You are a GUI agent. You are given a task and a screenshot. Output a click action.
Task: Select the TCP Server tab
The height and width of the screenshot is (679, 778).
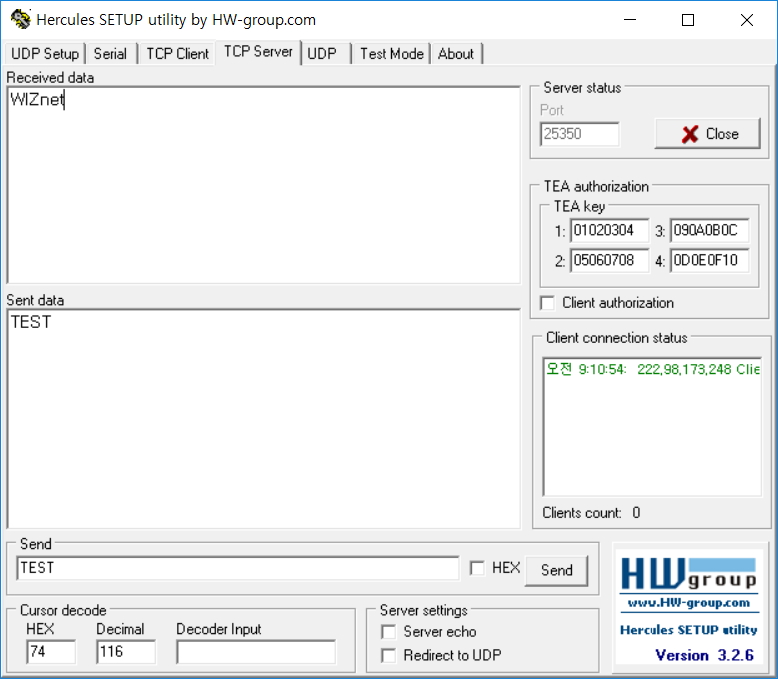click(258, 52)
